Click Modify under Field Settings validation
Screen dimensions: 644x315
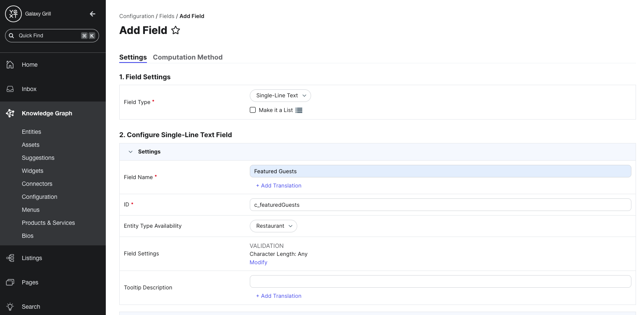point(258,262)
